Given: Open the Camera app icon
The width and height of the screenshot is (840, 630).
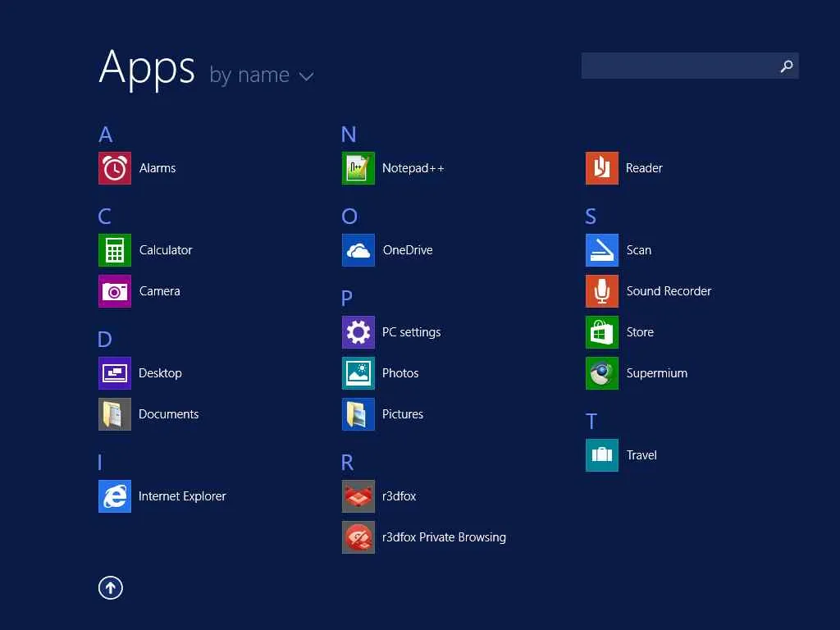Looking at the screenshot, I should 115,291.
